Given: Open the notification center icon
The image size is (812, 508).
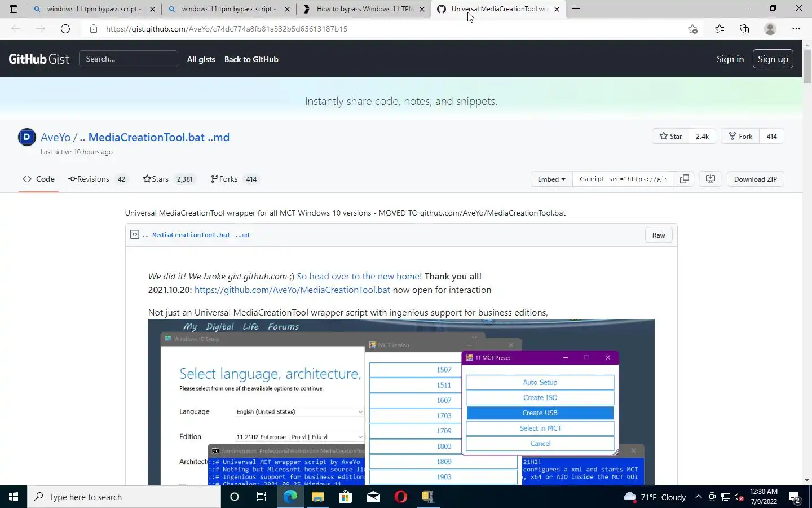Looking at the screenshot, I should [795, 497].
